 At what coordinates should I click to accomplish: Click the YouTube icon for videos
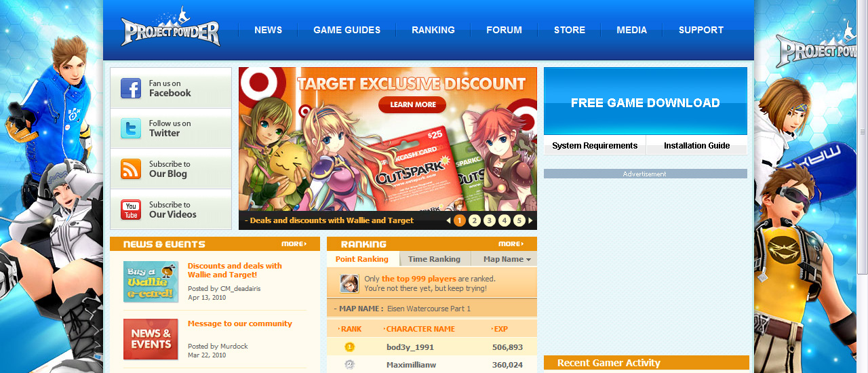[x=131, y=210]
